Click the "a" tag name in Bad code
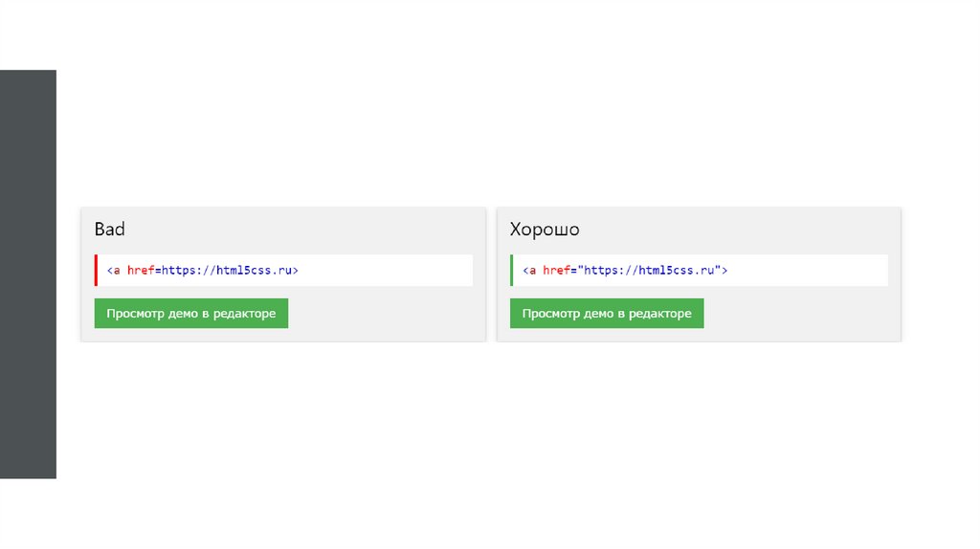 coord(116,271)
